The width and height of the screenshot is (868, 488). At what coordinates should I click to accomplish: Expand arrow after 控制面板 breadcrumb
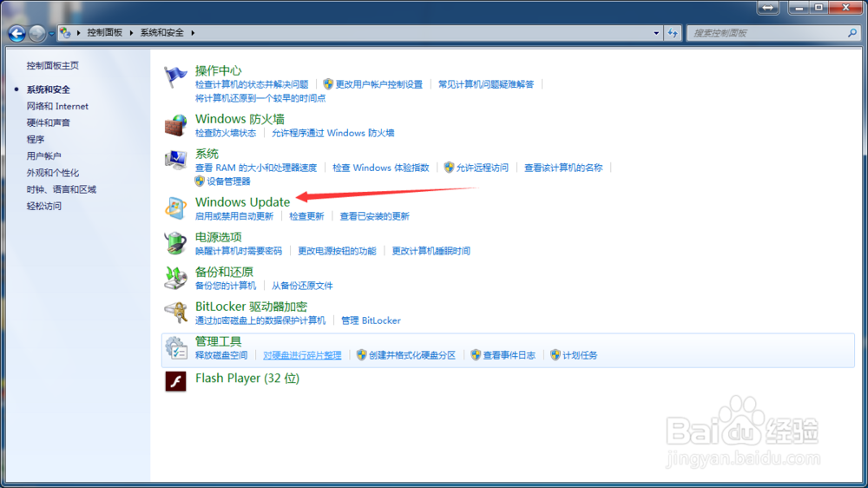[x=131, y=33]
